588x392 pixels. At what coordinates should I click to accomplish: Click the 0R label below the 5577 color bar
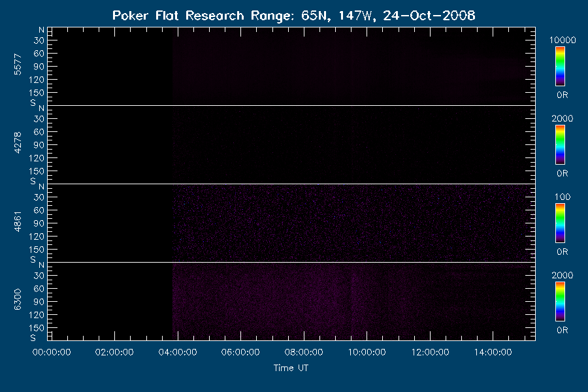(562, 95)
